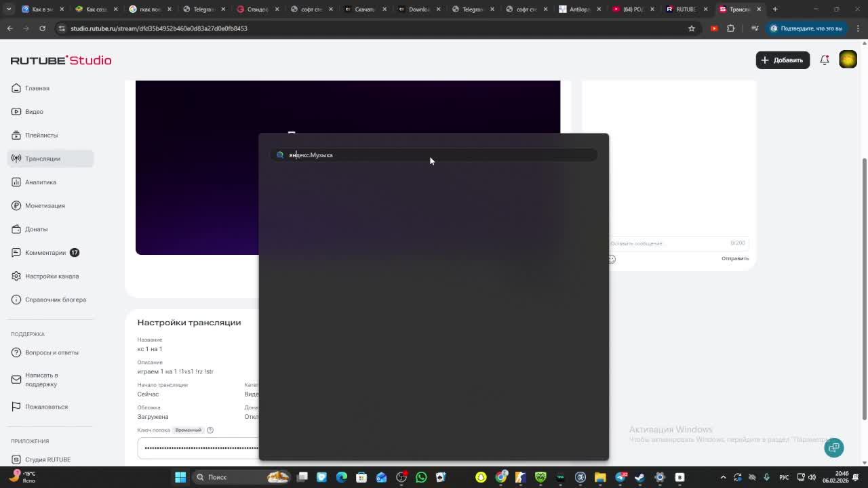Click the stream title кс 1 на 1
This screenshot has width=868, height=488.
click(x=150, y=349)
